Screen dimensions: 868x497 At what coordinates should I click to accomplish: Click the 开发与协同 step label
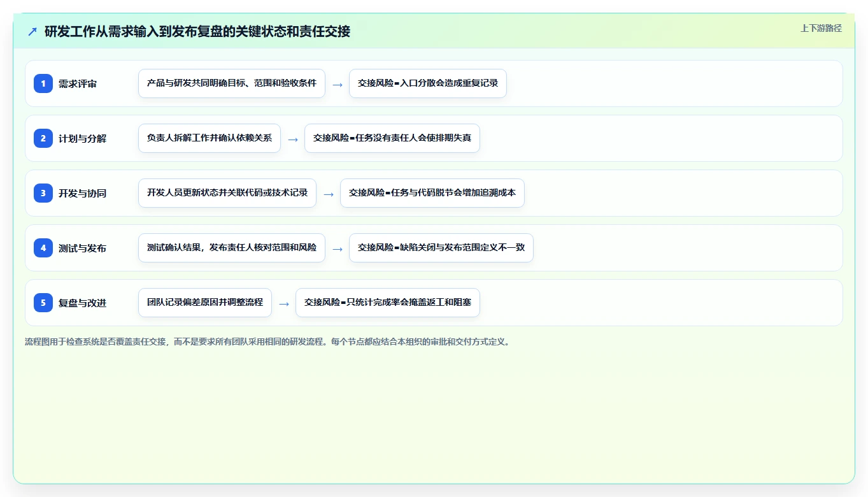pyautogui.click(x=82, y=193)
